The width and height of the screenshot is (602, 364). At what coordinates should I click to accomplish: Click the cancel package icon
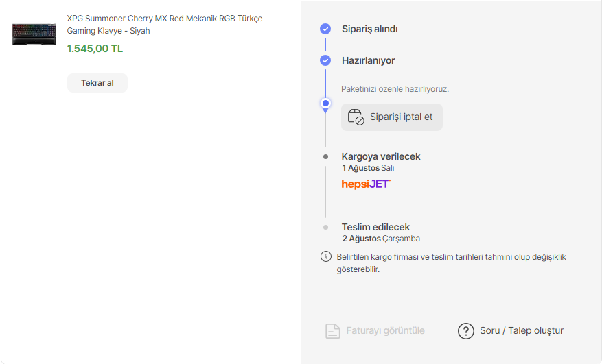click(356, 117)
